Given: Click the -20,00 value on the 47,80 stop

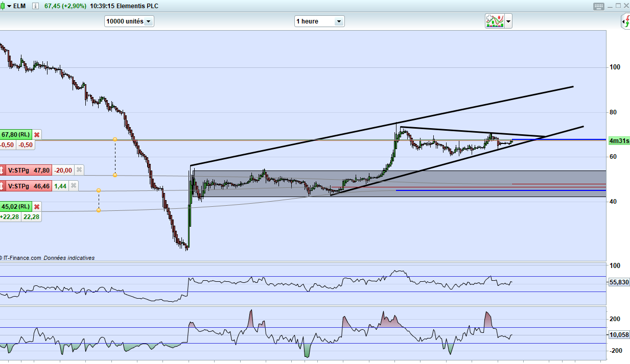Looking at the screenshot, I should (x=63, y=171).
